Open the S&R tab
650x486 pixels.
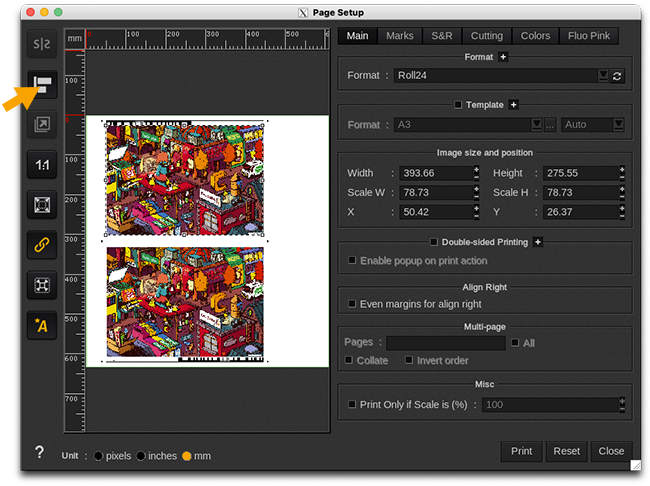click(442, 36)
